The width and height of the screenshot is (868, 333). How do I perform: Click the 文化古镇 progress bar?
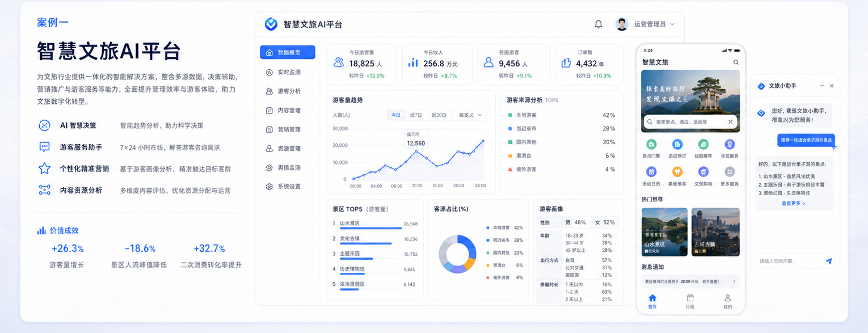click(366, 244)
